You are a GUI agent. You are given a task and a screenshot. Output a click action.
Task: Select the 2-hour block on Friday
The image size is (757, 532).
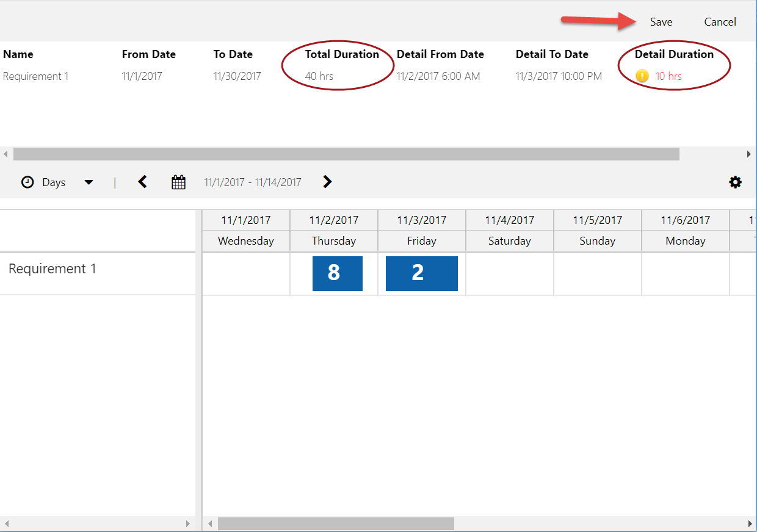[421, 273]
